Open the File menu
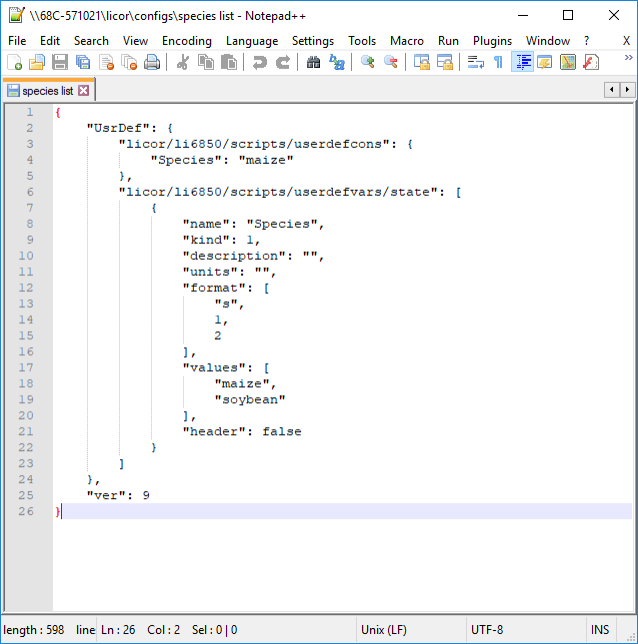Viewport: 638px width, 644px height. pyautogui.click(x=17, y=41)
